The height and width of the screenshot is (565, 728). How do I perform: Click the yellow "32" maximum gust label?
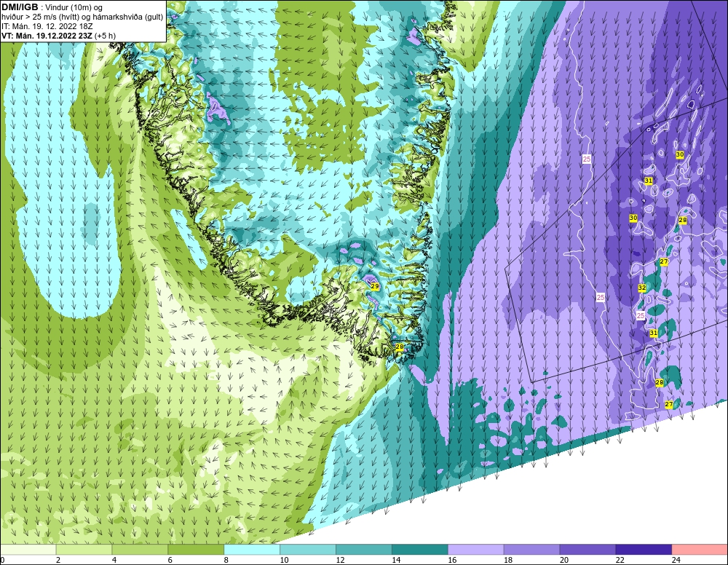click(x=642, y=288)
